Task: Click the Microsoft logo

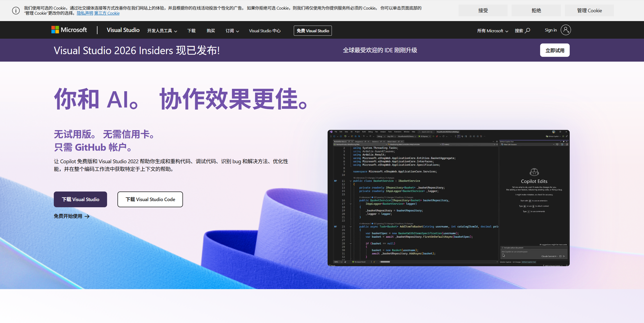Action: (x=69, y=30)
